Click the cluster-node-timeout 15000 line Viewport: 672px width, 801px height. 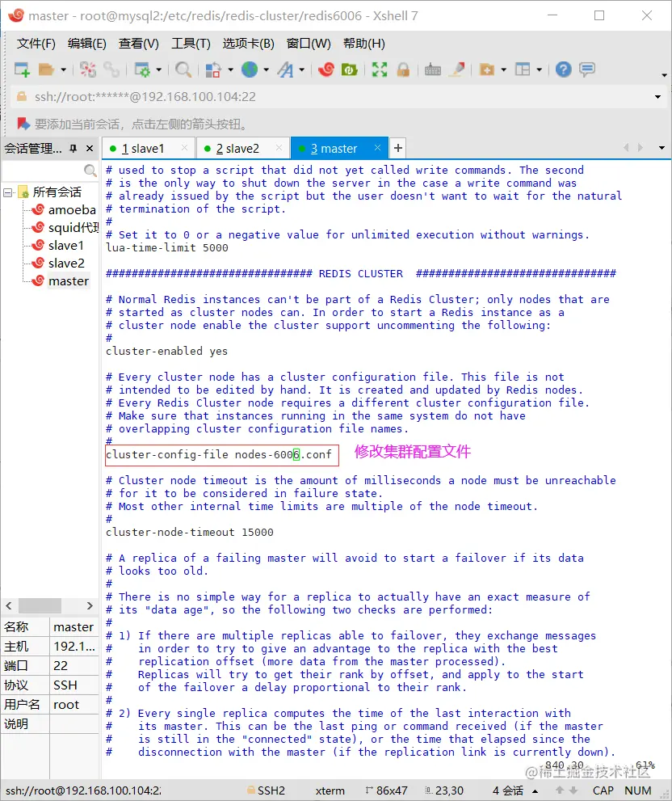[190, 533]
